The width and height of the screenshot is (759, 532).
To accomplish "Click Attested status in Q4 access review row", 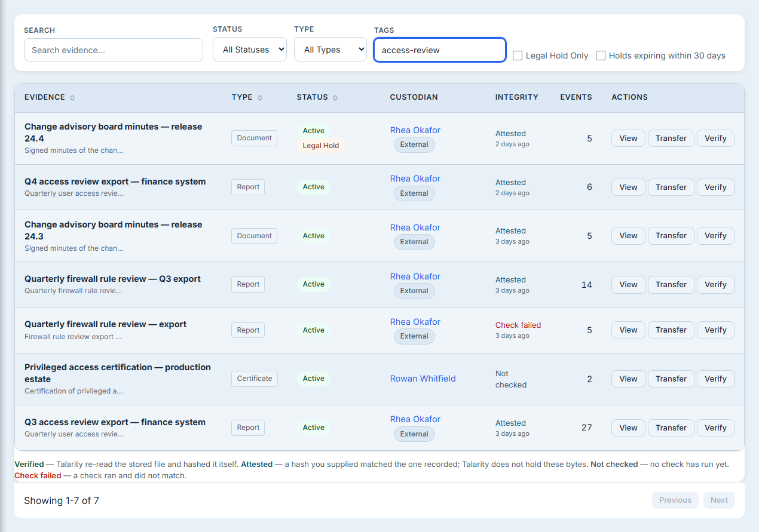I will (x=510, y=183).
